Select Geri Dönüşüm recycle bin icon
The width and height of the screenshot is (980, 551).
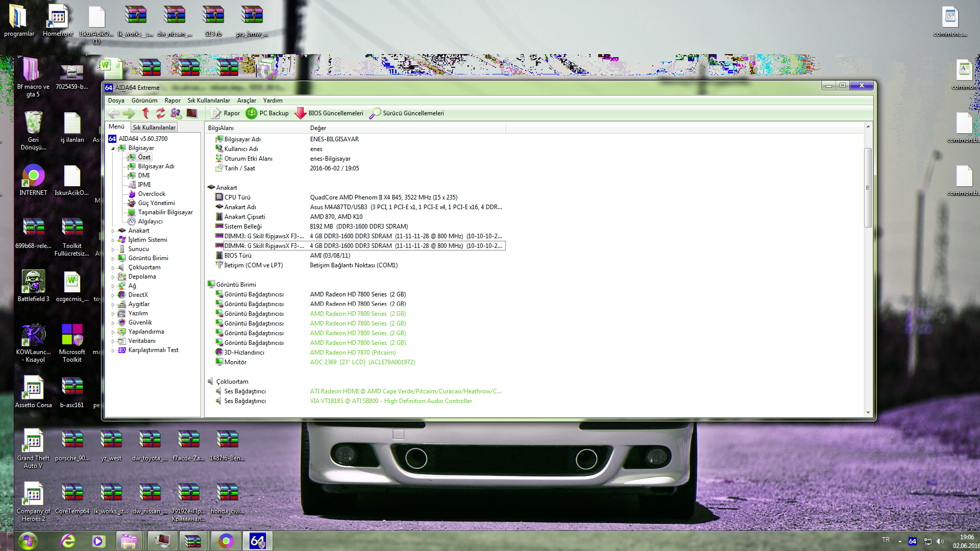[x=33, y=131]
